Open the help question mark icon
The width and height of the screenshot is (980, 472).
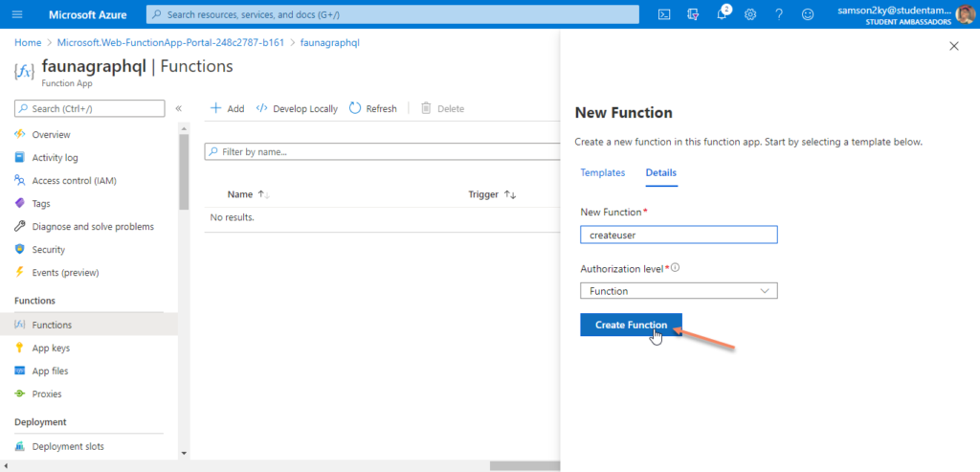pos(779,14)
